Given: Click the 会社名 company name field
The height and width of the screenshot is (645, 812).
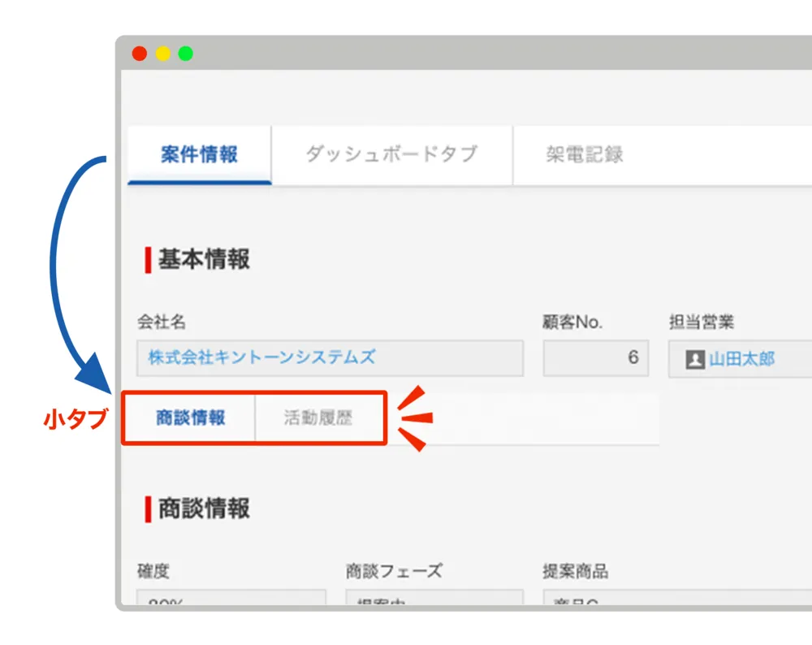Looking at the screenshot, I should [x=329, y=357].
